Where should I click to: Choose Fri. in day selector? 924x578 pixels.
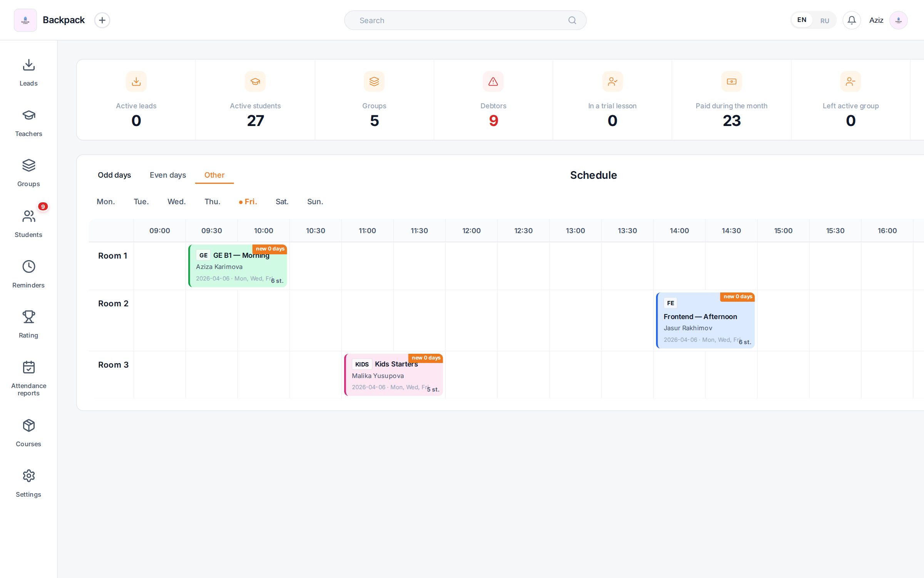pyautogui.click(x=248, y=202)
